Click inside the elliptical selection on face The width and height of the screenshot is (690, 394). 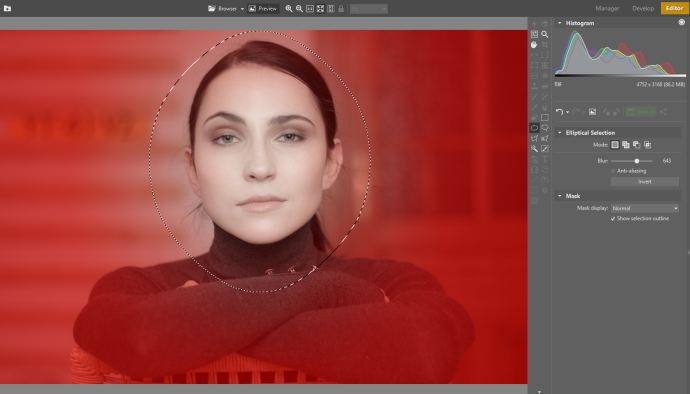pos(260,161)
